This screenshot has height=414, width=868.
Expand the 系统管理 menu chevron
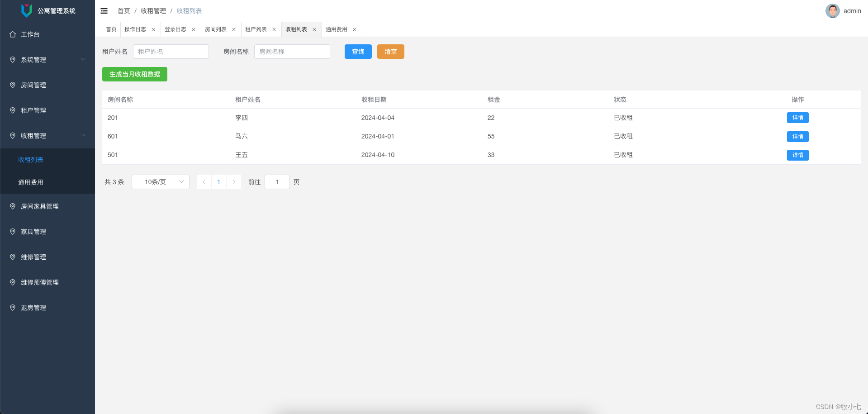tap(83, 60)
